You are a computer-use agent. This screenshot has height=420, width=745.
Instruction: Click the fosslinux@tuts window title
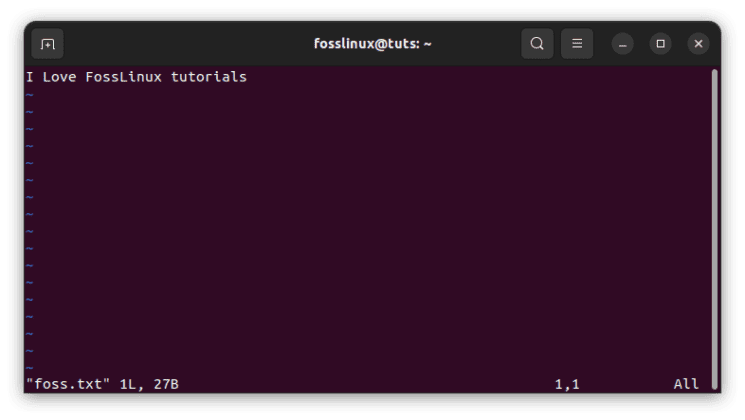click(372, 44)
